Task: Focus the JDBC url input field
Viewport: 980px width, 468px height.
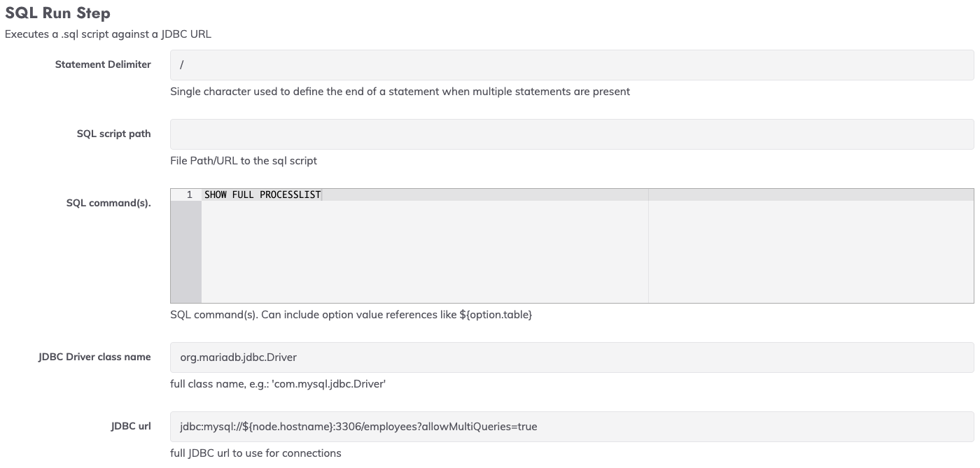Action: pyautogui.click(x=572, y=426)
